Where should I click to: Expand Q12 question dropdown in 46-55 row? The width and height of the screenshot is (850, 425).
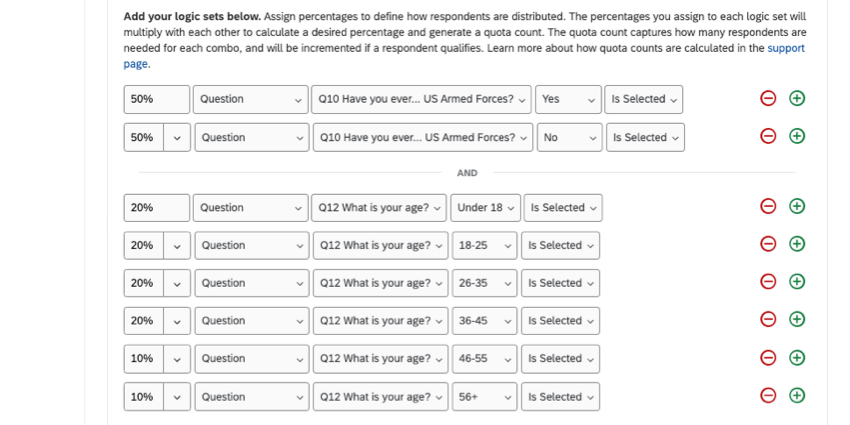point(380,359)
